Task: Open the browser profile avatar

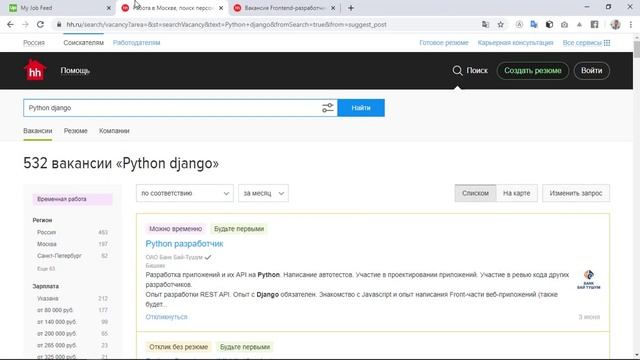Action: (616, 24)
